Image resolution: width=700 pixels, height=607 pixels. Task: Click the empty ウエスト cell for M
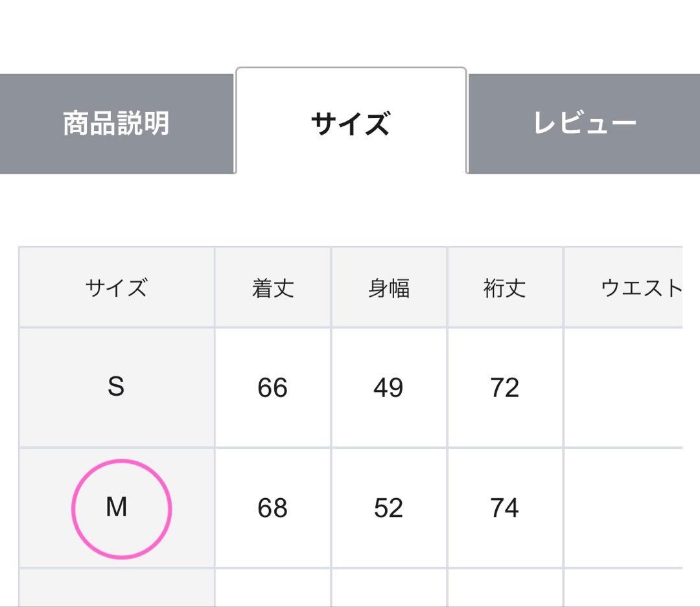(624, 508)
